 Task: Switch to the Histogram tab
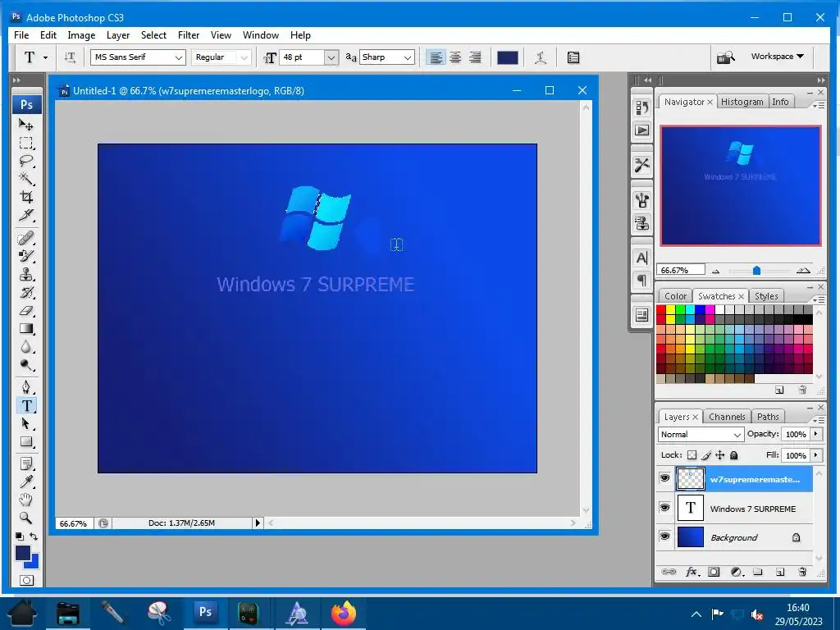pos(742,102)
